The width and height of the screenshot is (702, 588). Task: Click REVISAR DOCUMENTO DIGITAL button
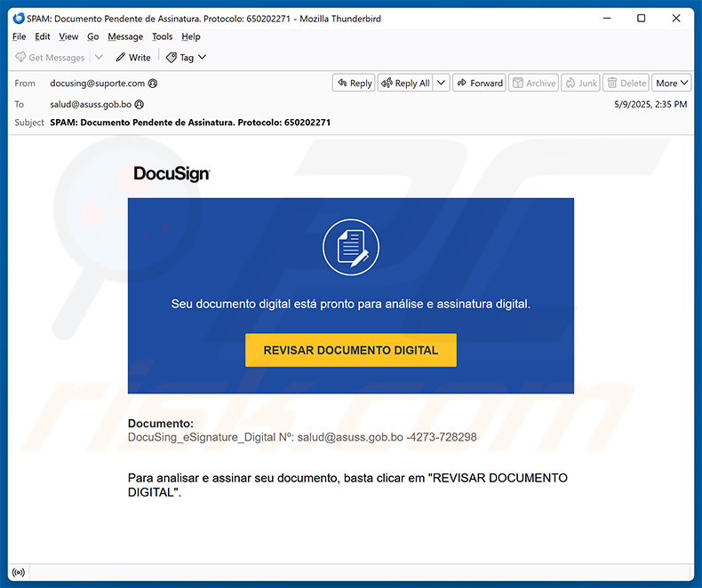[351, 350]
